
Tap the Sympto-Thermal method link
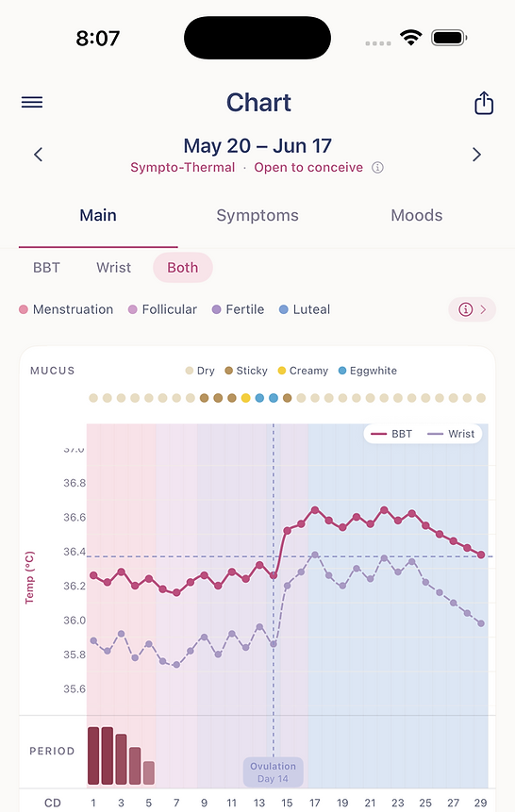click(x=182, y=167)
